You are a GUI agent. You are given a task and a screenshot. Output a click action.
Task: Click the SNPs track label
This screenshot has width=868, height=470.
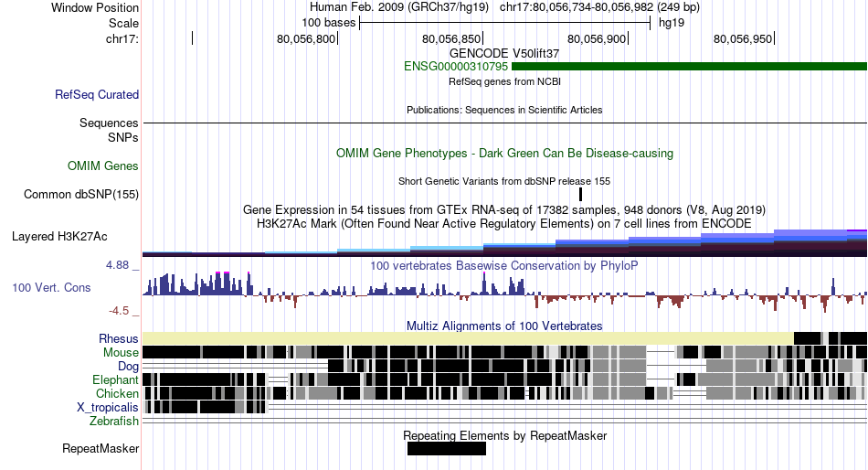pyautogui.click(x=123, y=137)
